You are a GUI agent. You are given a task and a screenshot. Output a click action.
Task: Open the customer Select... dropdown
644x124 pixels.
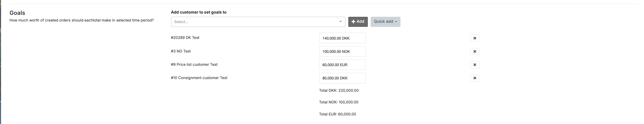click(x=258, y=22)
